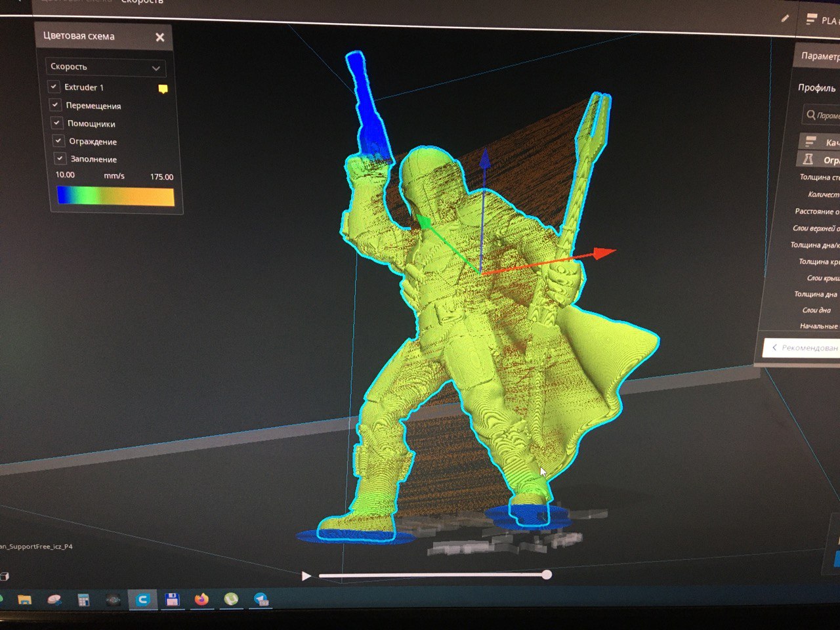Close the Цветовая схема panel
The width and height of the screenshot is (840, 630).
point(160,37)
